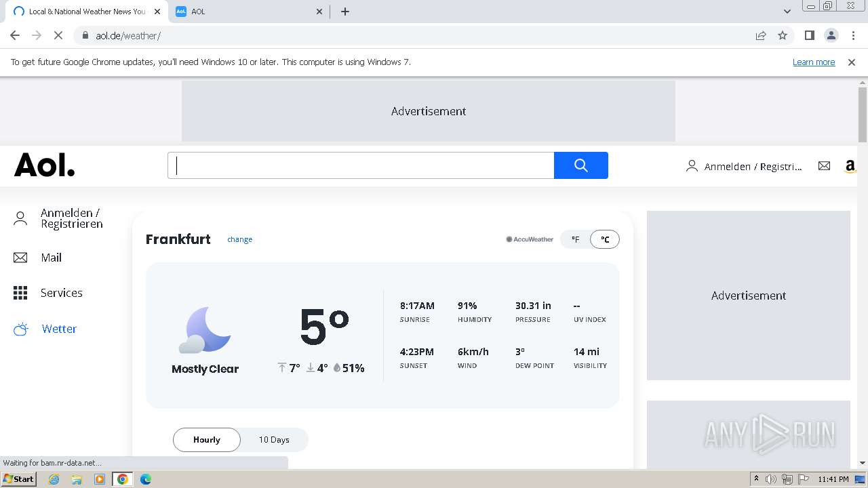
Task: Click the 14 mi visibility value
Action: tap(587, 352)
